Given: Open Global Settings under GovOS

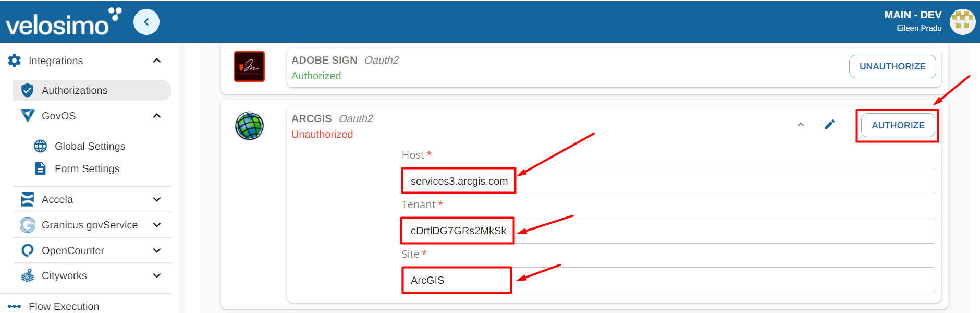Looking at the screenshot, I should pyautogui.click(x=90, y=146).
